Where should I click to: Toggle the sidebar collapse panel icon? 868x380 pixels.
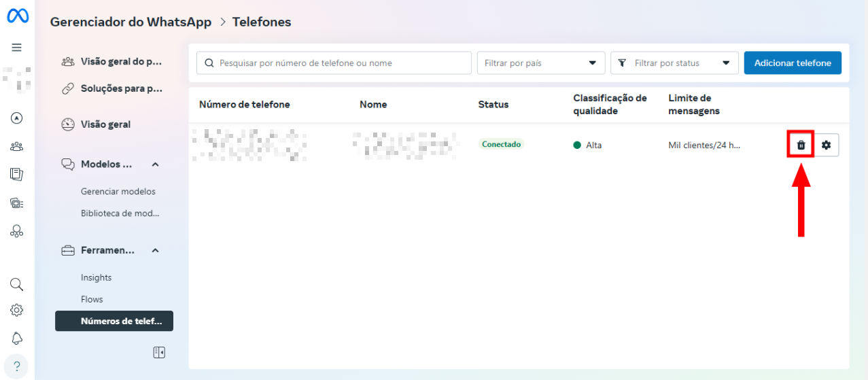(x=159, y=352)
